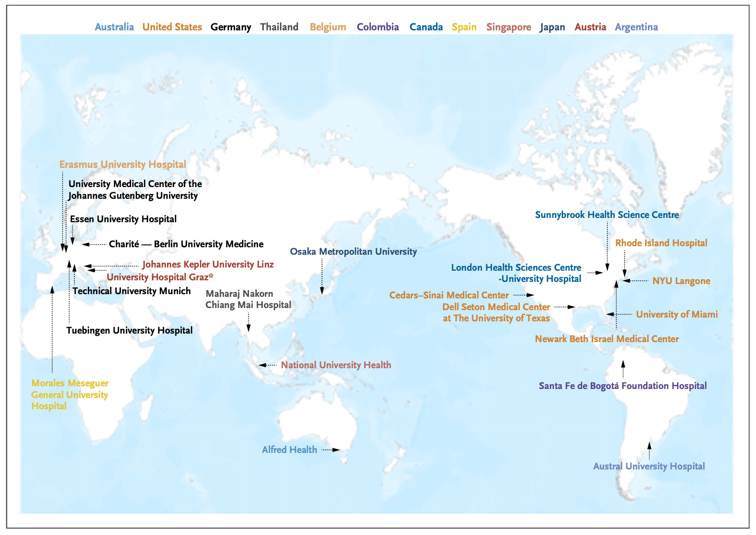Click the Spain legend label
756x535 pixels.
464,27
